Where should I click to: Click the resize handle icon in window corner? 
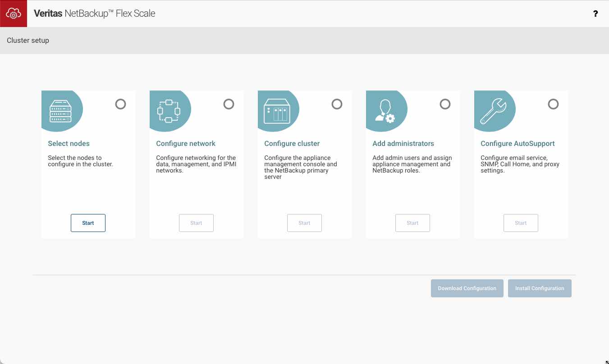(606, 361)
